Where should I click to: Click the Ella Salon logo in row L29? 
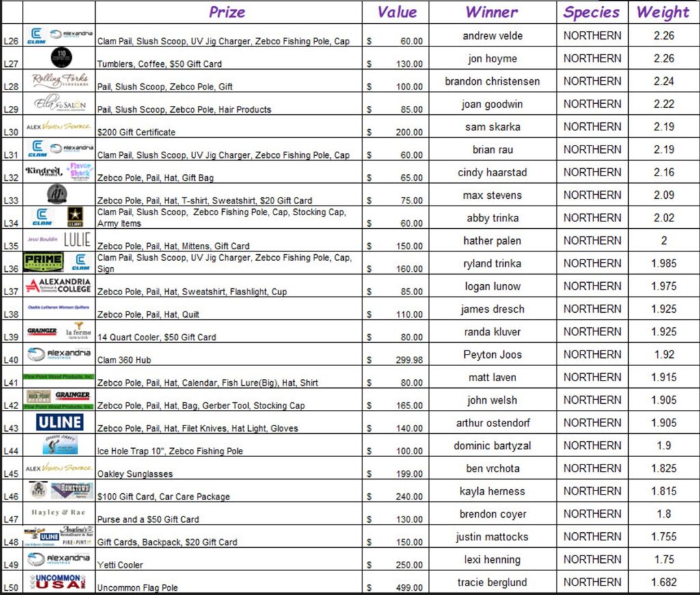click(60, 103)
